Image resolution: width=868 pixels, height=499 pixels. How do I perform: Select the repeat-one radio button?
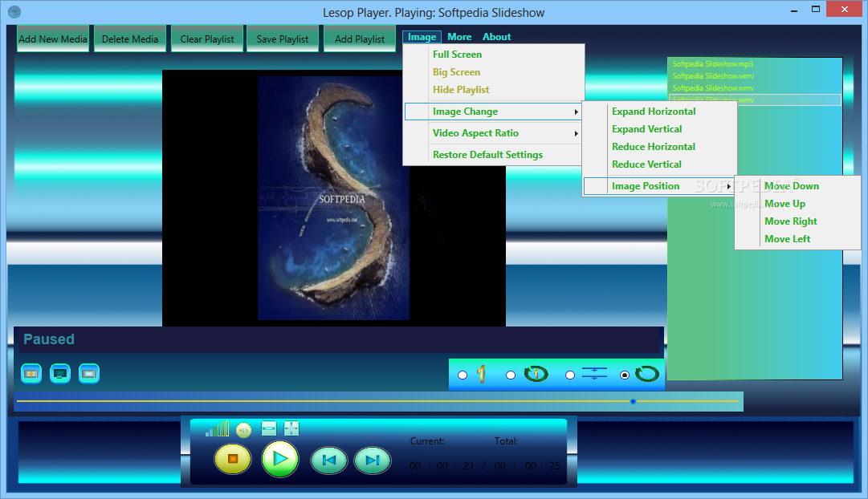(x=511, y=375)
